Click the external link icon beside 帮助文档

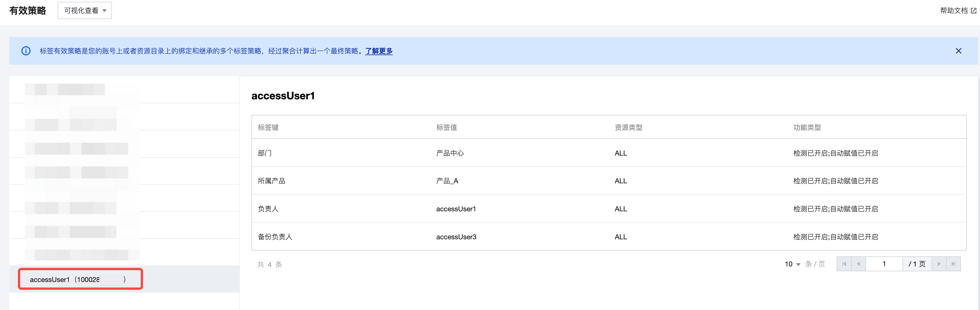click(x=974, y=11)
